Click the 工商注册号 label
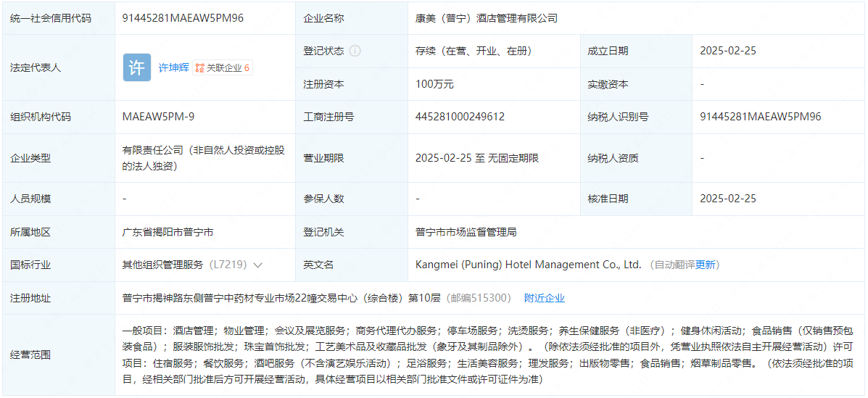Screen dimensions: 868x398 [x=328, y=117]
